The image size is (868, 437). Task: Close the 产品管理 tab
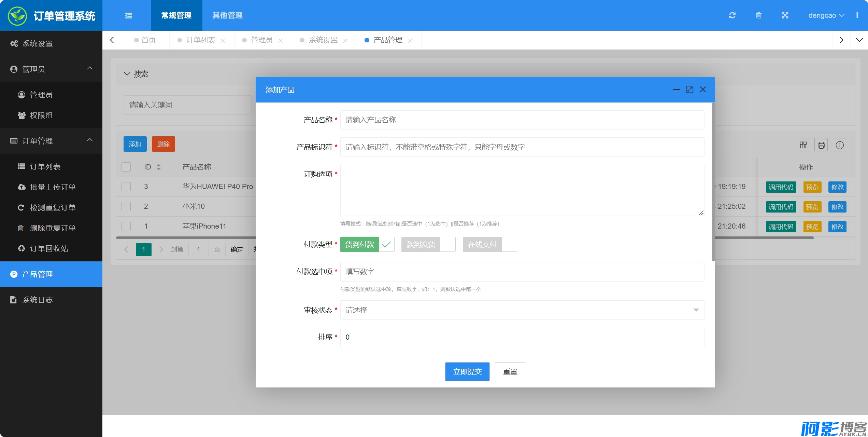(x=410, y=41)
